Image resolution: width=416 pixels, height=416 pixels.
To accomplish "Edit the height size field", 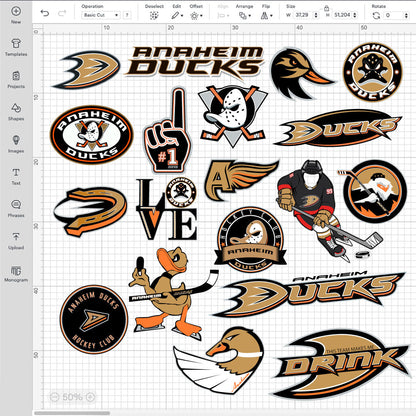I will [341, 15].
